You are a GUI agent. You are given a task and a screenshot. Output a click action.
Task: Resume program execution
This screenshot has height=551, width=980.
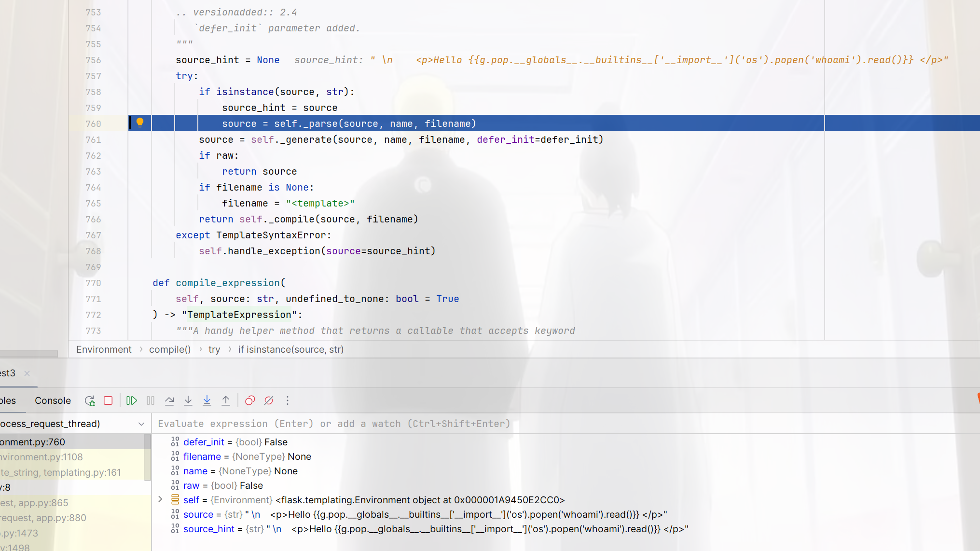pos(131,400)
